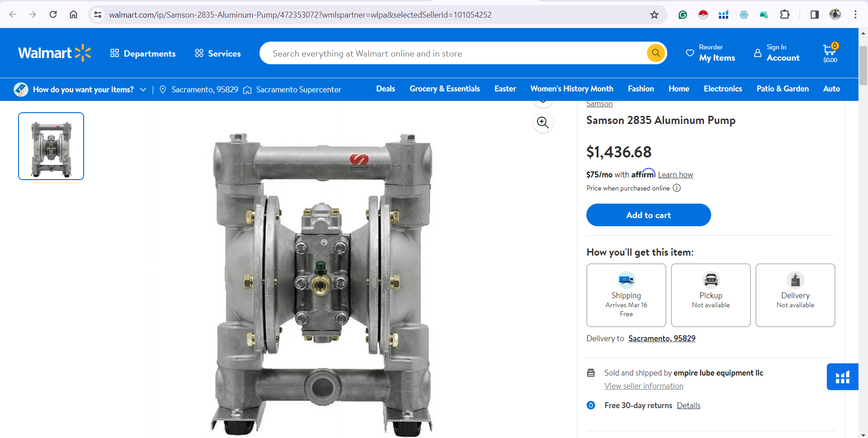View site information icon in address bar
868x438 pixels.
tap(98, 14)
